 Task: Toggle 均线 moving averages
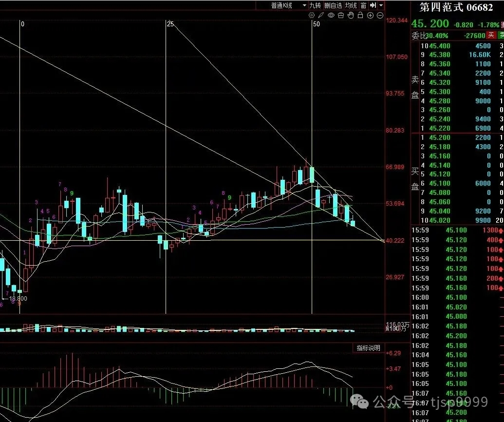[351, 5]
